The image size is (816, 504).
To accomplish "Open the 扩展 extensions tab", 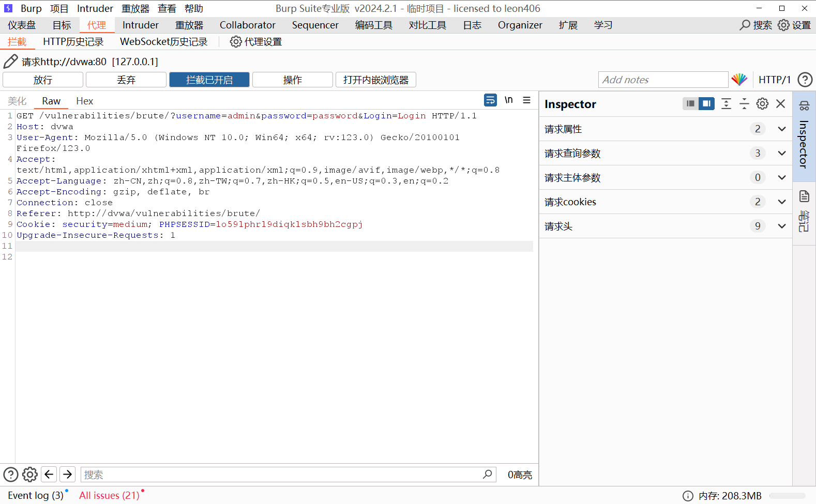I will tap(568, 25).
